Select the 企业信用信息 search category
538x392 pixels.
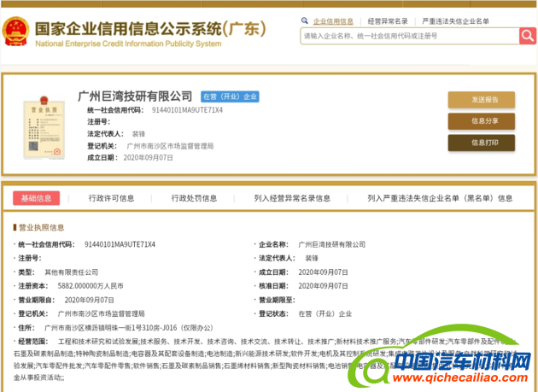pos(333,20)
